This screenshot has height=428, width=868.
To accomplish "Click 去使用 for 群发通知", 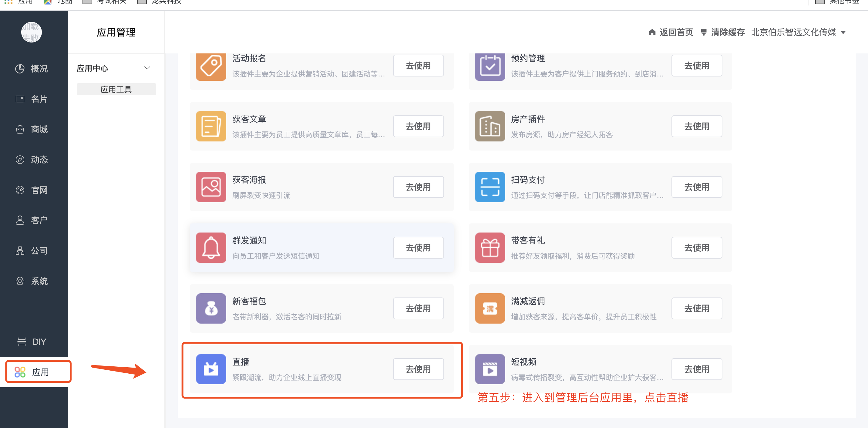I will pyautogui.click(x=418, y=248).
